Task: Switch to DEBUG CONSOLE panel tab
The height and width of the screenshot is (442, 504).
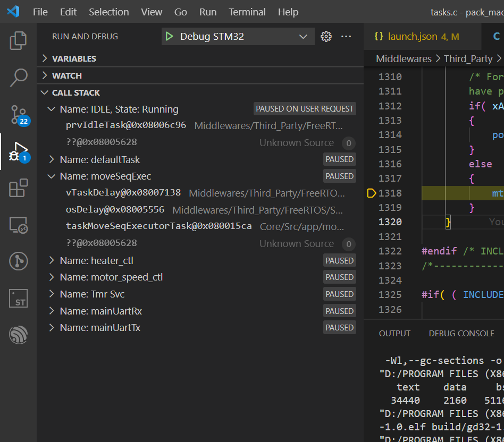Action: coord(461,333)
